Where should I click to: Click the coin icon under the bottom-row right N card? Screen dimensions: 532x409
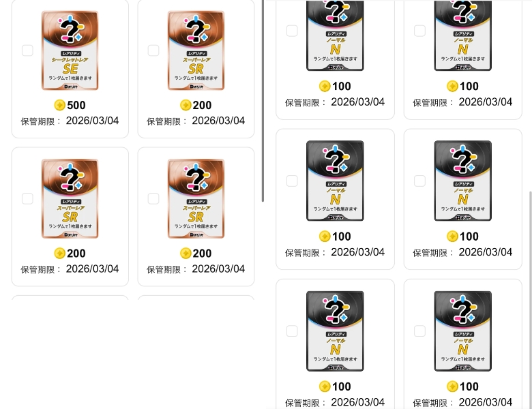tap(452, 387)
